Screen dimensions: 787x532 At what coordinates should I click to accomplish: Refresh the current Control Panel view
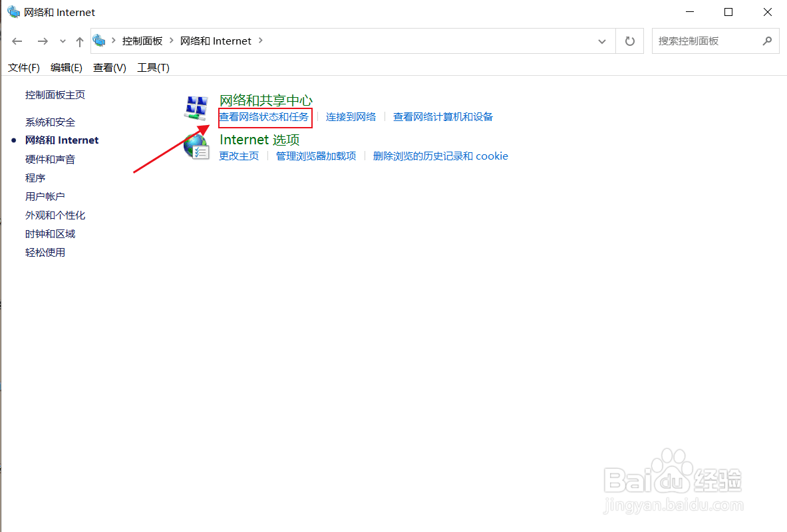click(x=629, y=41)
